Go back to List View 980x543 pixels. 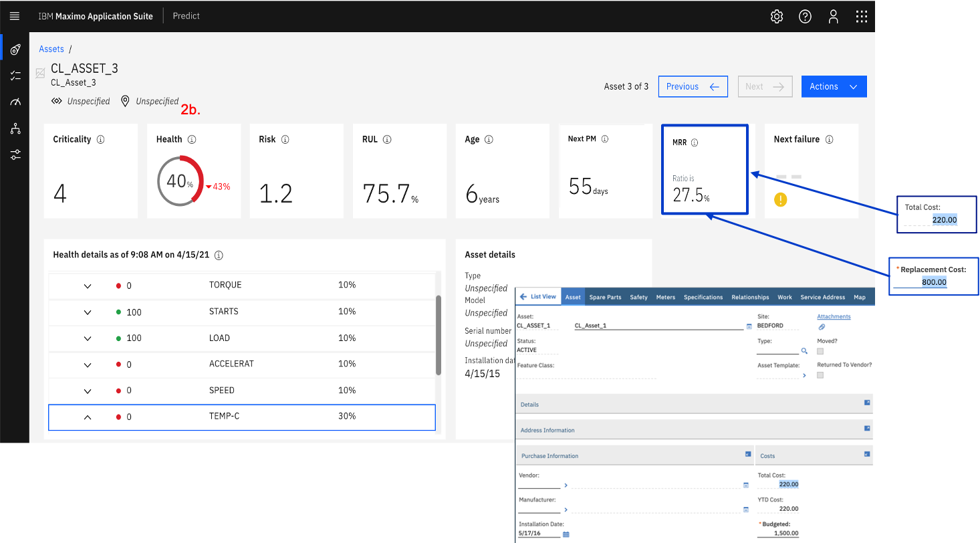[538, 297]
